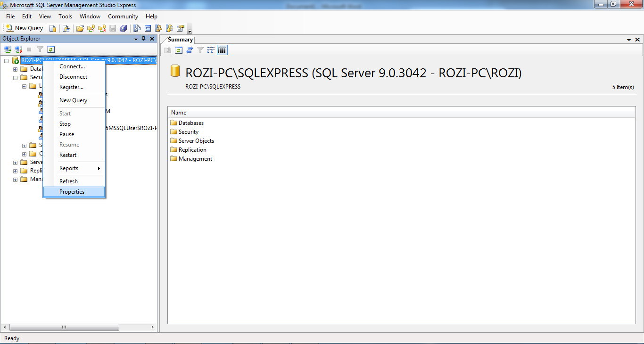Choose New Query in the context menu
The height and width of the screenshot is (344, 644).
[x=74, y=100]
